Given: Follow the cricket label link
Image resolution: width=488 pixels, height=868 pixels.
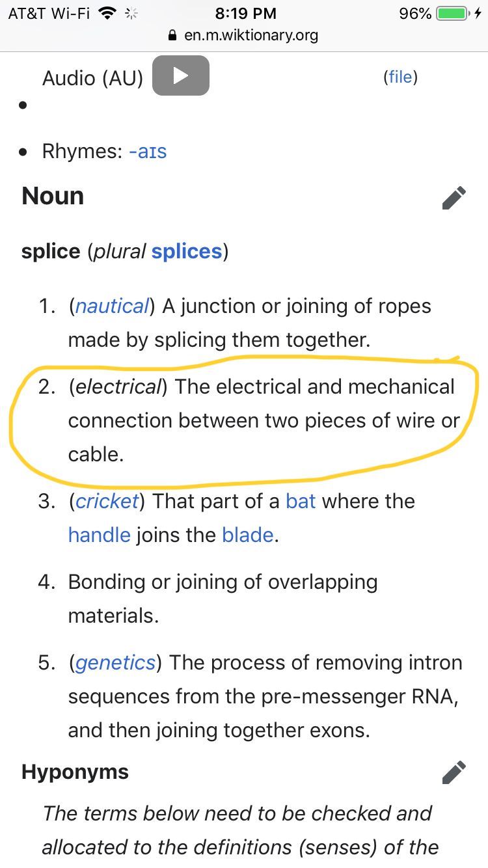Looking at the screenshot, I should point(107,502).
